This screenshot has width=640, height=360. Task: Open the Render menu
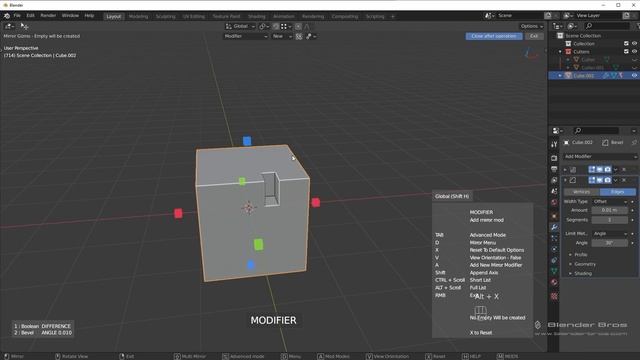(x=48, y=16)
